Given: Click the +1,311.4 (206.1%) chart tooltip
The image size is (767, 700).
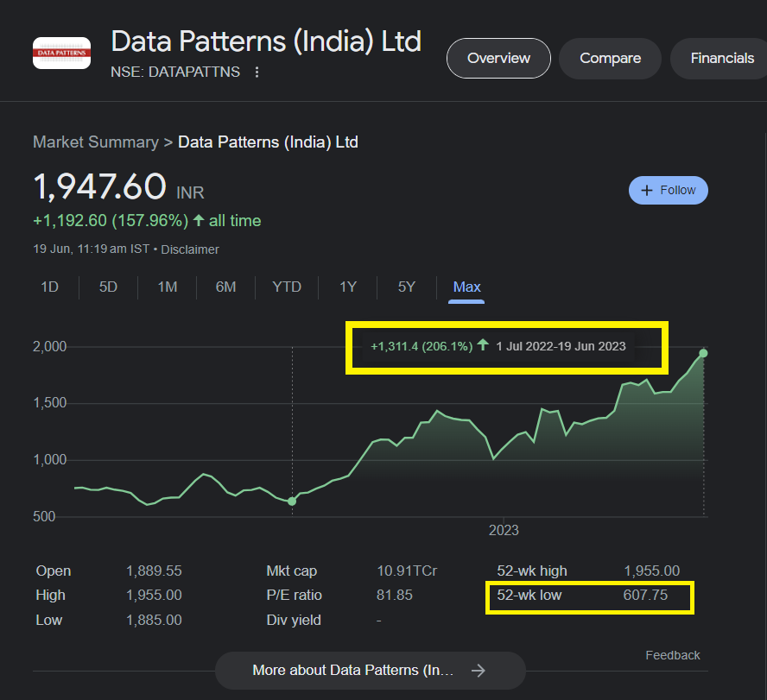Looking at the screenshot, I should (498, 346).
